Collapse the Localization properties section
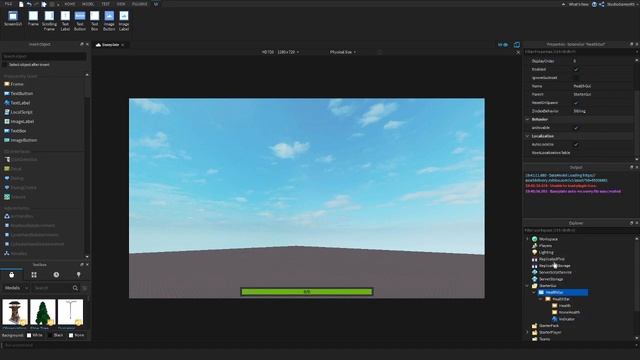The image size is (640, 360). point(527,136)
